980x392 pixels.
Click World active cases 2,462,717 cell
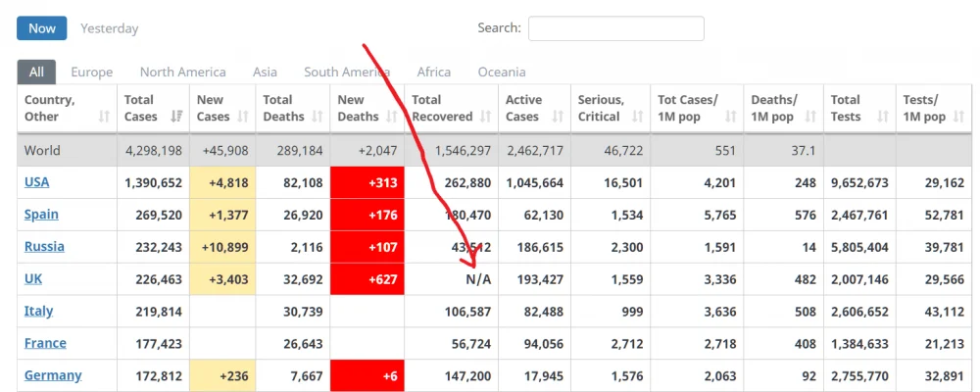(x=534, y=150)
